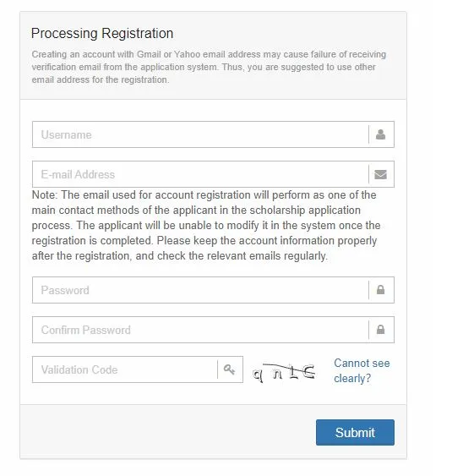Focus the Confirm Password field
Viewport: 463px width, 476px height.
200,330
